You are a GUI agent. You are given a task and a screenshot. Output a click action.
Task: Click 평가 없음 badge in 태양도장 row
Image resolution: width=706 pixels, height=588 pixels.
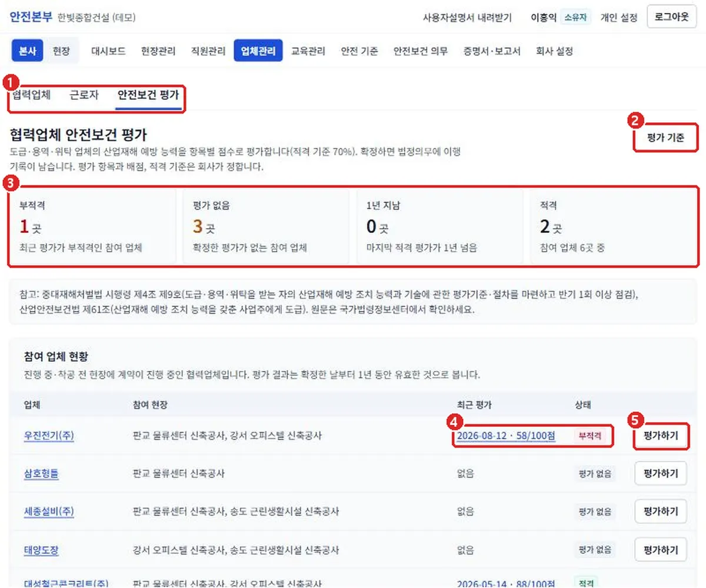click(x=595, y=551)
